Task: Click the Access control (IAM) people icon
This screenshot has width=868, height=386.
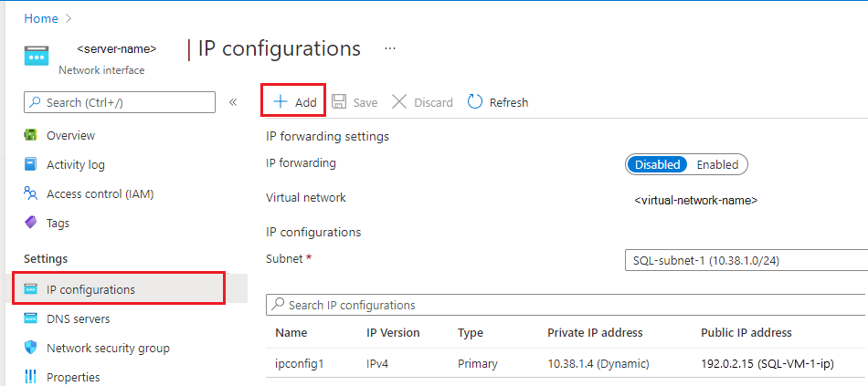Action: [x=31, y=193]
